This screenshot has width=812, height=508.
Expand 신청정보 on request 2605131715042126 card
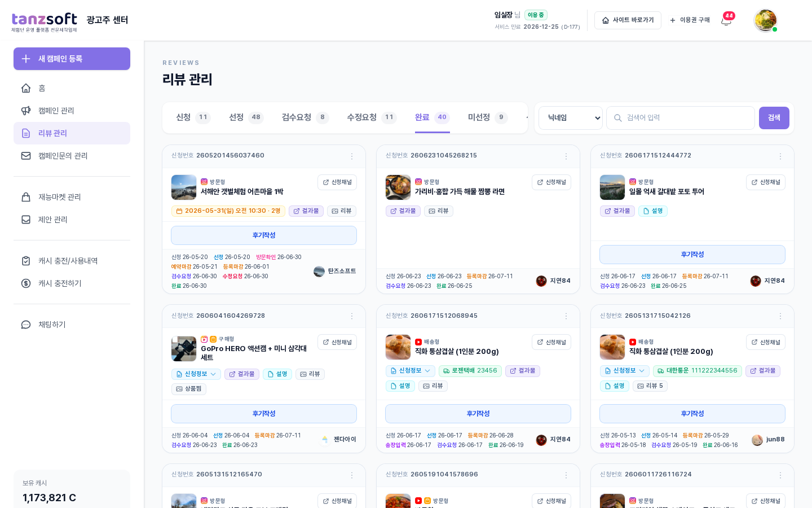click(625, 371)
